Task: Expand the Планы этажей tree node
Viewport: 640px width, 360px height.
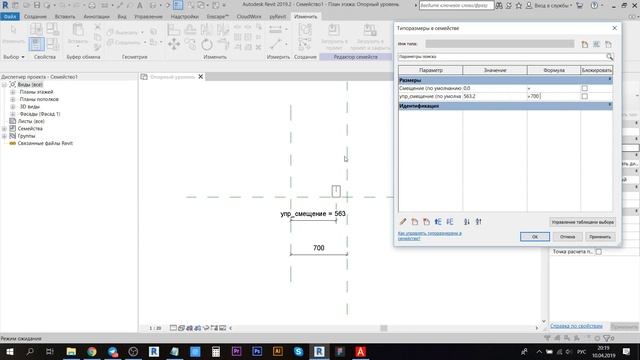Action: pos(13,92)
